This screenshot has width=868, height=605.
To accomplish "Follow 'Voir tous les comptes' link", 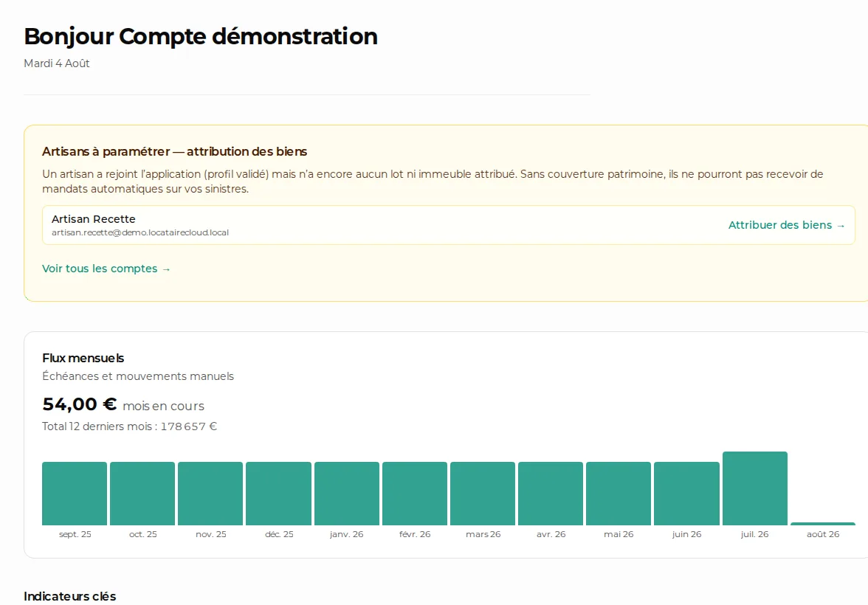I will coord(106,269).
